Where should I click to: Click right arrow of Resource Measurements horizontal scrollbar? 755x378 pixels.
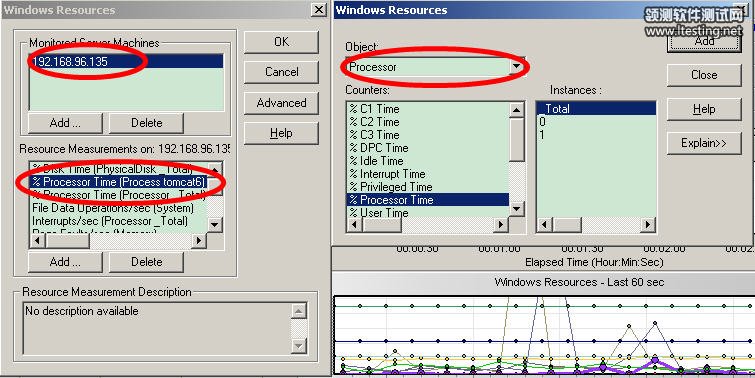(199, 241)
